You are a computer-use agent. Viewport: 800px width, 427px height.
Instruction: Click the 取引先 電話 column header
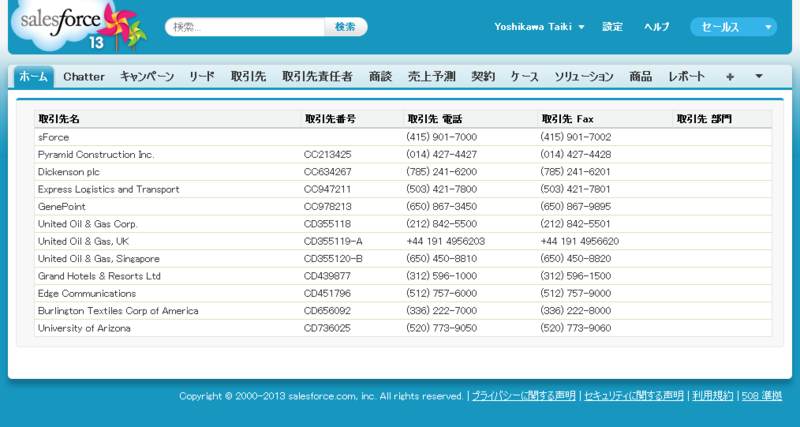point(435,119)
